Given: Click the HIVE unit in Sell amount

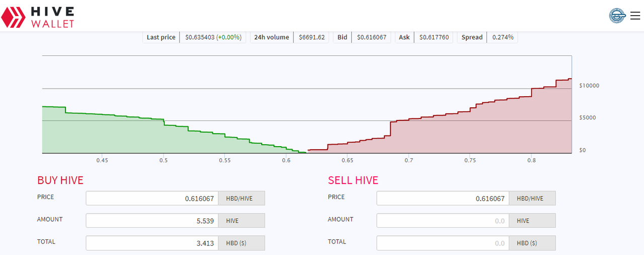Looking at the screenshot, I should point(532,221).
